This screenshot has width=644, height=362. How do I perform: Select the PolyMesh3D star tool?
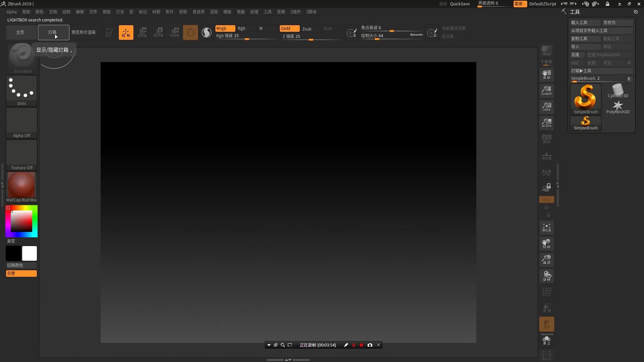(618, 107)
